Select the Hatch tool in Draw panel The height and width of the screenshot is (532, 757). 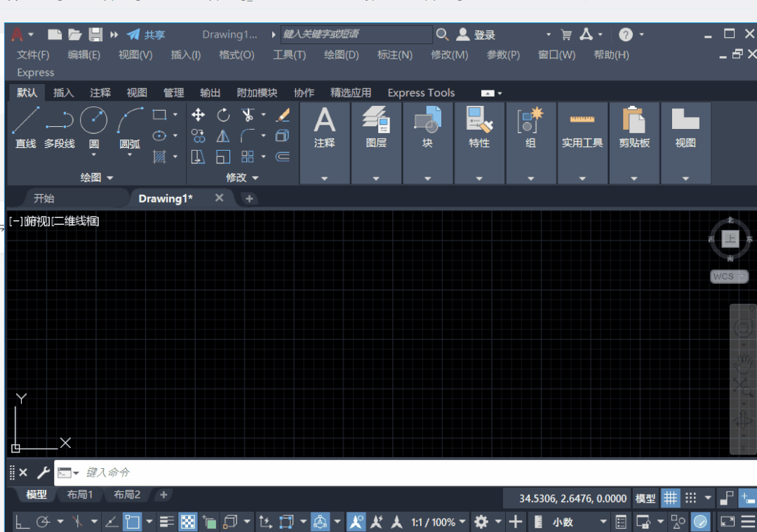(x=159, y=157)
